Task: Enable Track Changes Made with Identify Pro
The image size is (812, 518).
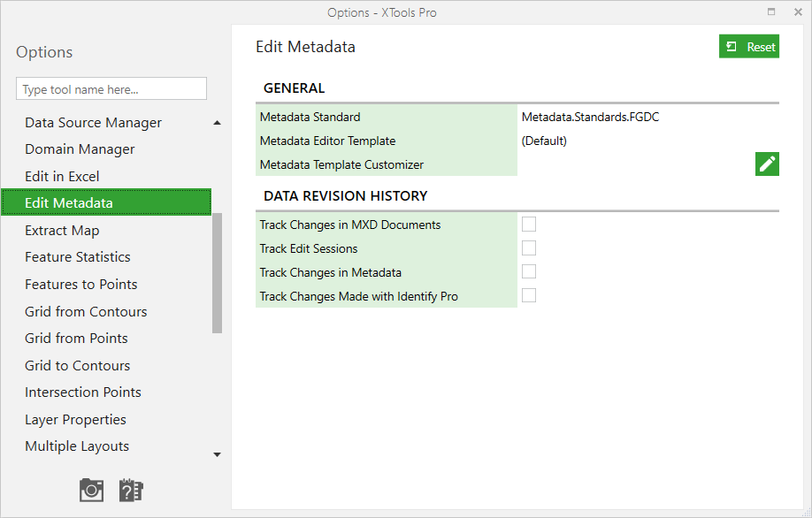Action: coord(529,296)
